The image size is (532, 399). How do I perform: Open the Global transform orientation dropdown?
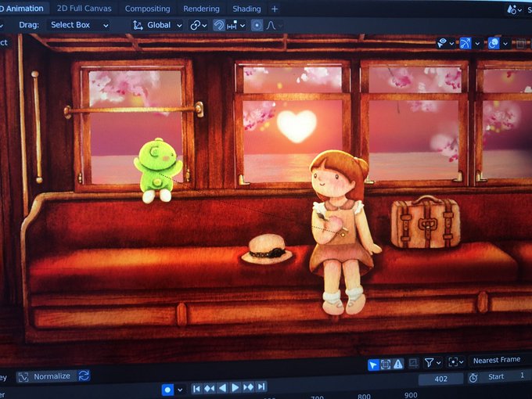(x=158, y=25)
